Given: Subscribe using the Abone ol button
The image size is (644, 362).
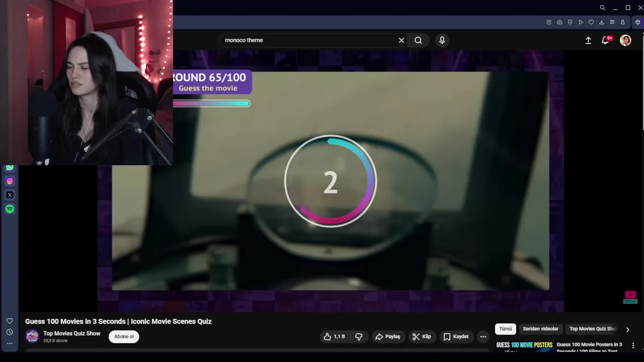Looking at the screenshot, I should [x=124, y=337].
